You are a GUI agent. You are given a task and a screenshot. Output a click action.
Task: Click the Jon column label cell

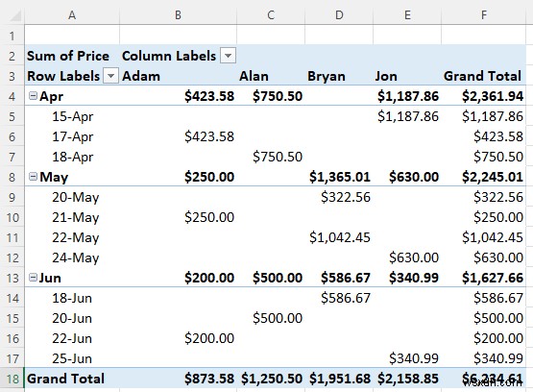tap(407, 76)
